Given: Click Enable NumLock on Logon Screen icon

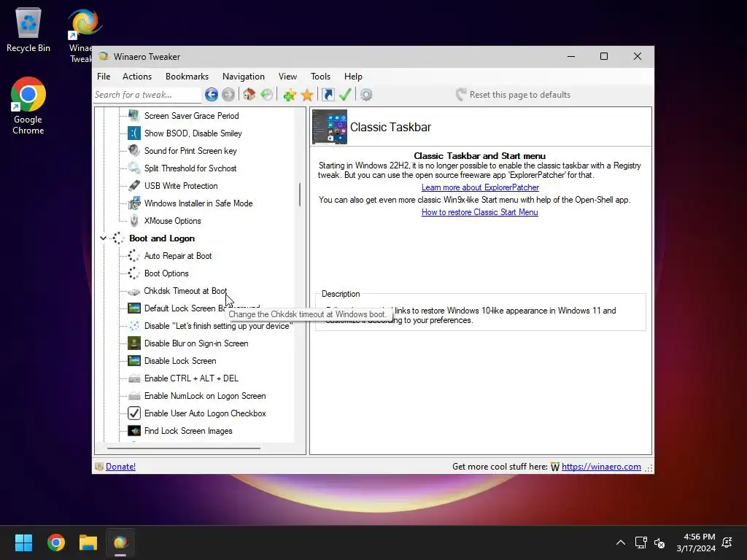Looking at the screenshot, I should click(x=134, y=396).
